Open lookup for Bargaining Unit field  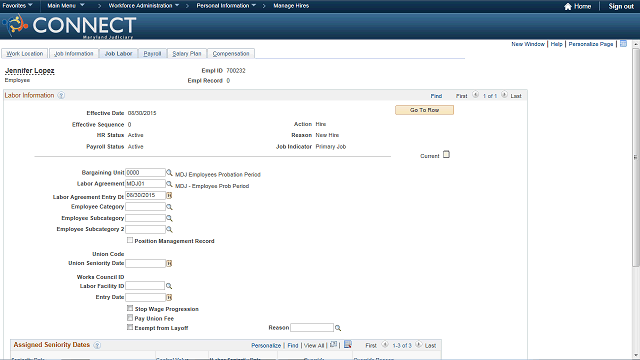point(169,173)
